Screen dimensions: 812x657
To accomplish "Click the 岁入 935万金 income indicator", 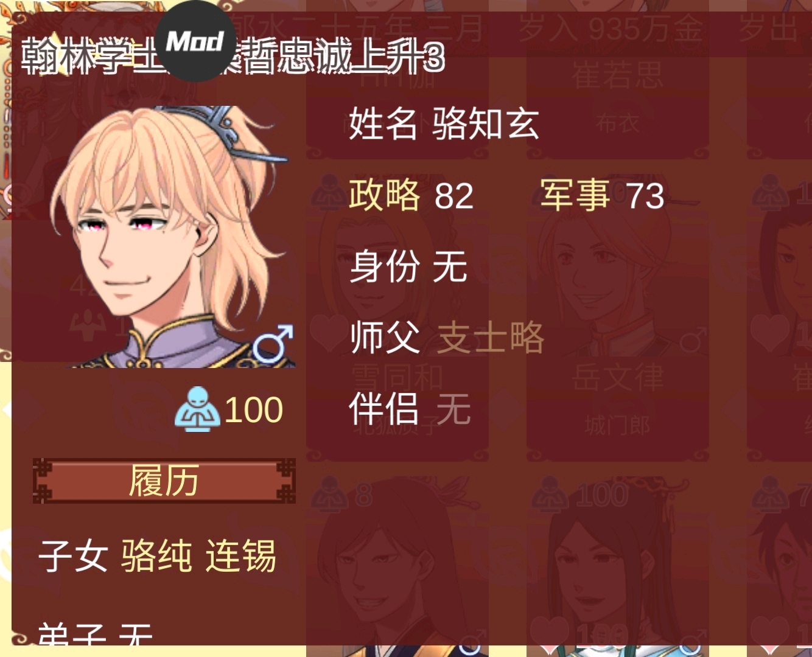I will tap(611, 29).
